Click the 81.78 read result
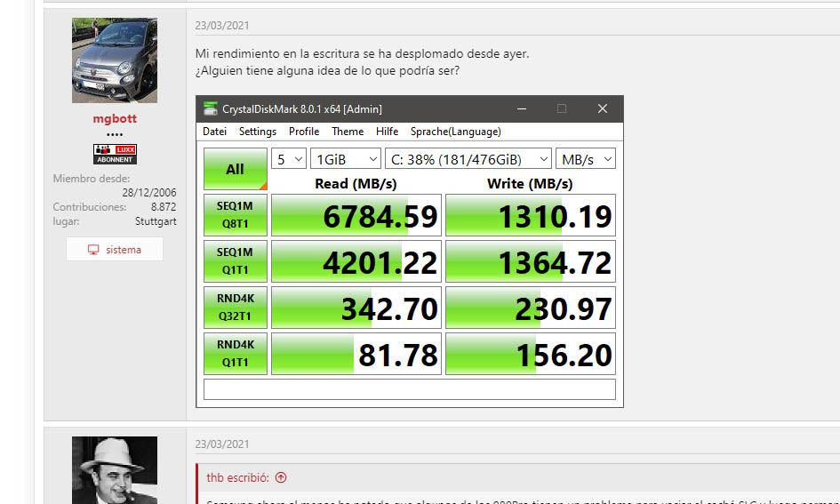The height and width of the screenshot is (504, 840). tap(356, 354)
